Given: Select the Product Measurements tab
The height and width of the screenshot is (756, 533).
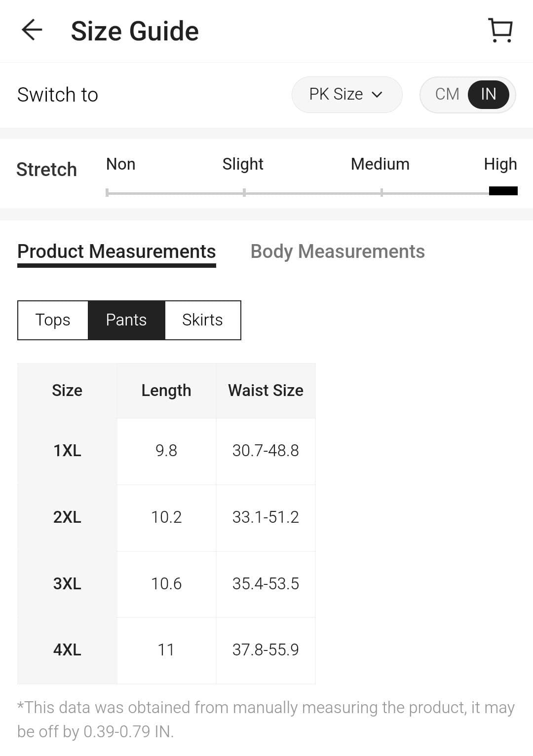Looking at the screenshot, I should click(116, 252).
